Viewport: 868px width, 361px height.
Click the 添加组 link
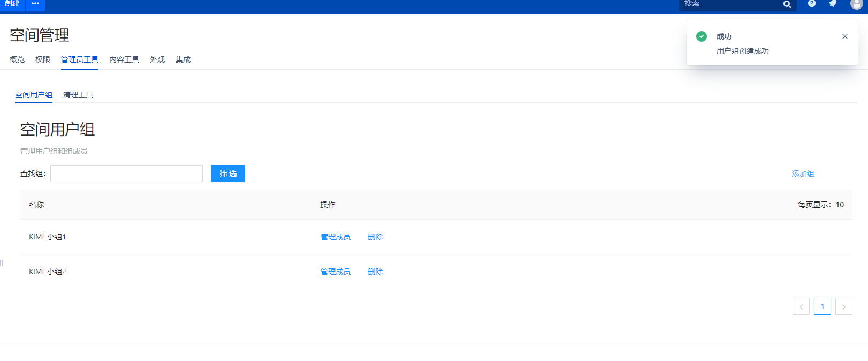point(803,174)
